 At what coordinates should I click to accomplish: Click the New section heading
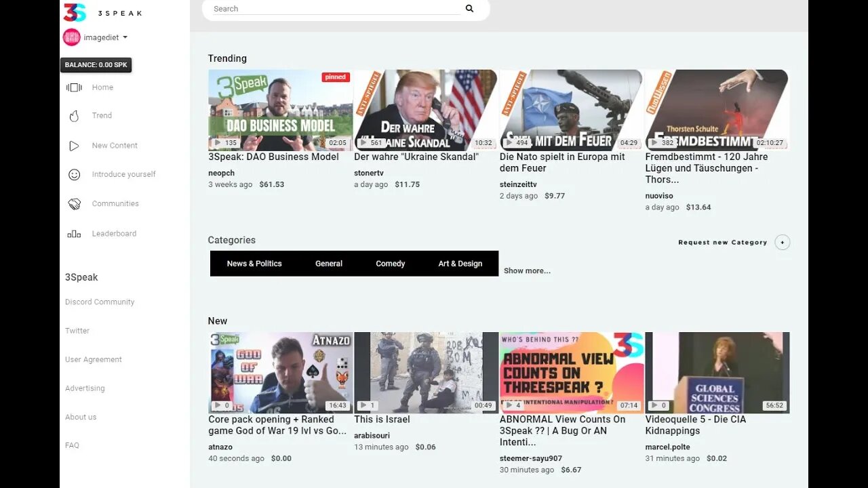[218, 321]
